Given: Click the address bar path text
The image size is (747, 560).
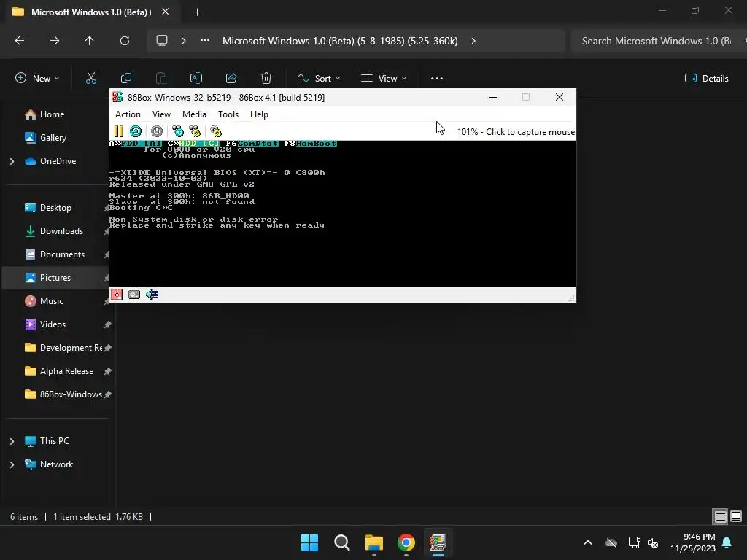Looking at the screenshot, I should [x=340, y=41].
